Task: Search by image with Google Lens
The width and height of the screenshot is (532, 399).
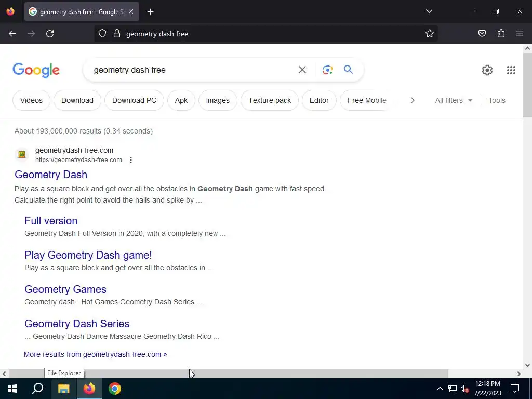Action: [x=327, y=70]
